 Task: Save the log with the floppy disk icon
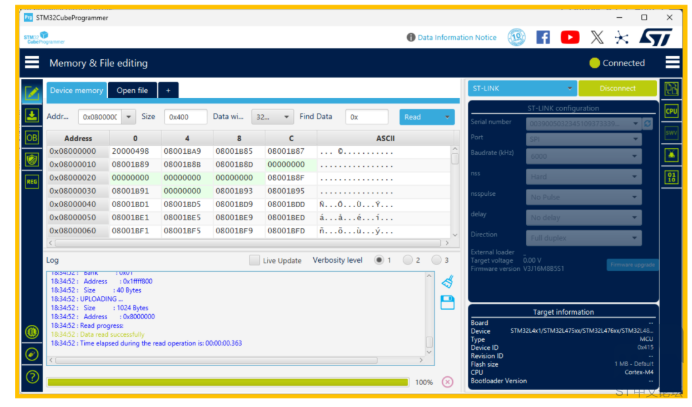tap(448, 302)
